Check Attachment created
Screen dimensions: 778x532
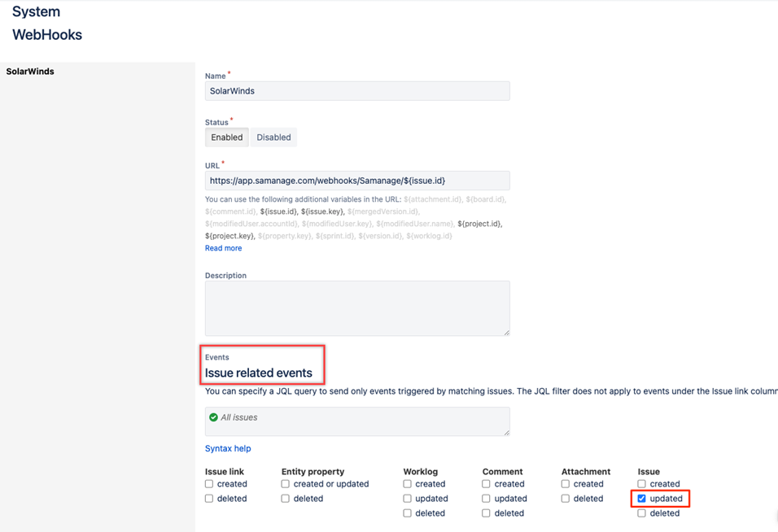tap(566, 484)
